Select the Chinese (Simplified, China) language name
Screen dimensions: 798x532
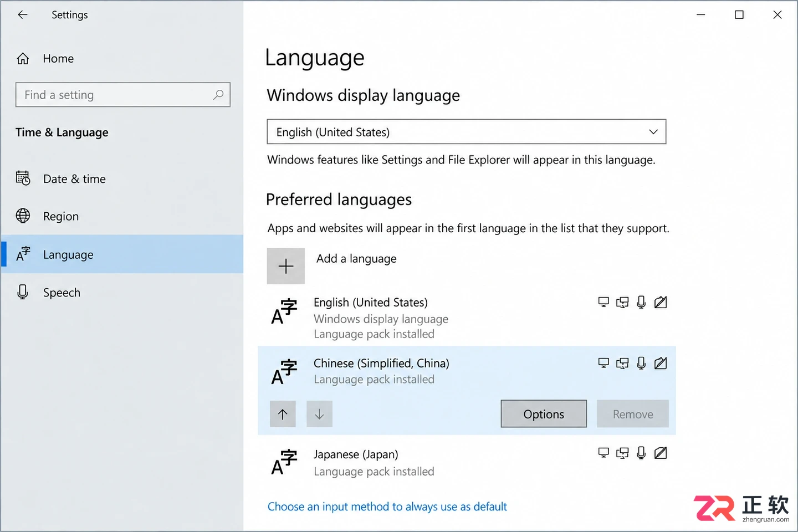point(381,363)
